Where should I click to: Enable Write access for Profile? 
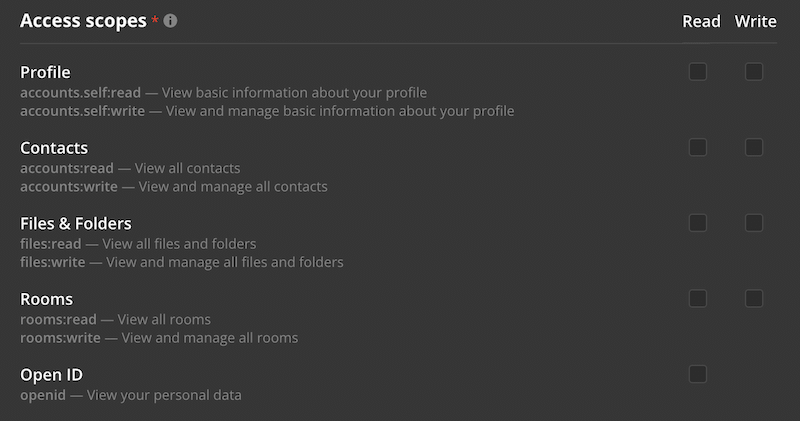tap(754, 72)
